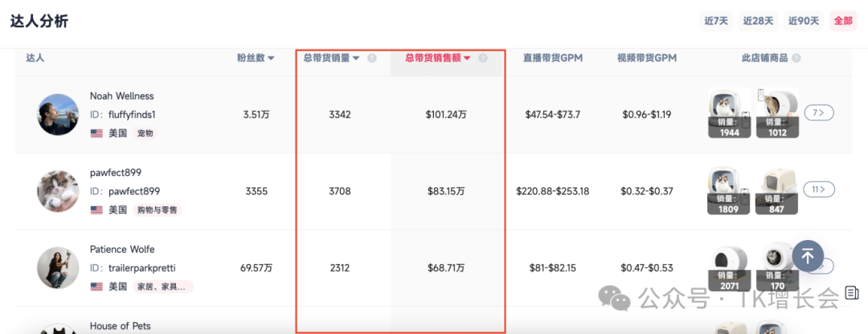Select 近28天 time range tab

[758, 21]
